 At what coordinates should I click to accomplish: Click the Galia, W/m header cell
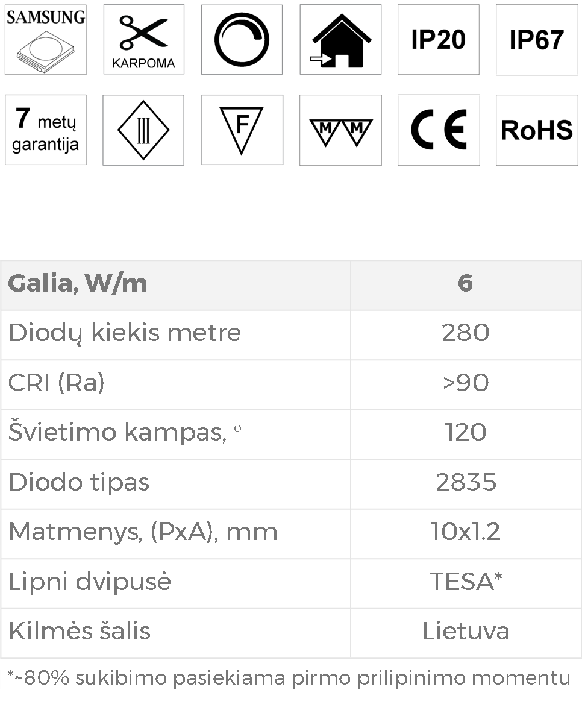(175, 285)
